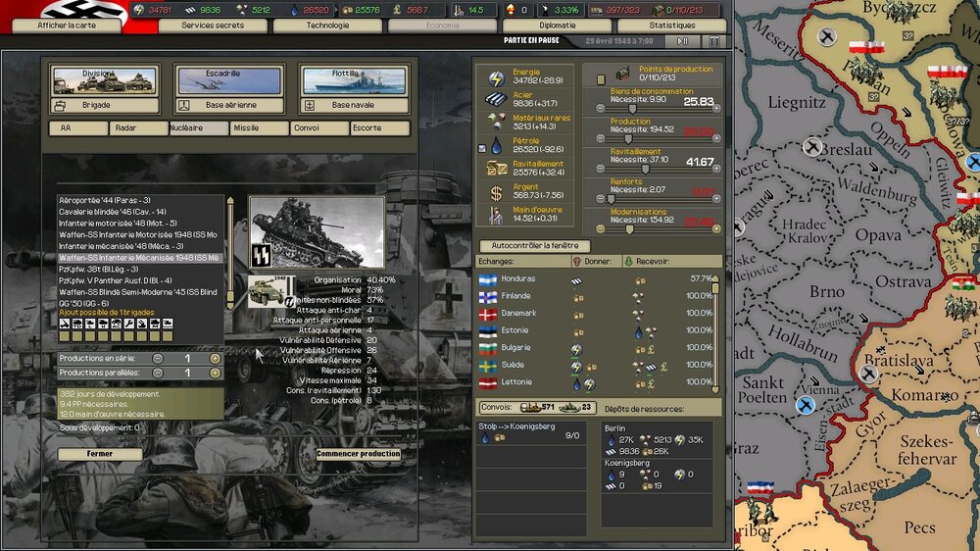The height and width of the screenshot is (551, 980).
Task: Click the Matériaux rares icon
Action: click(x=496, y=121)
